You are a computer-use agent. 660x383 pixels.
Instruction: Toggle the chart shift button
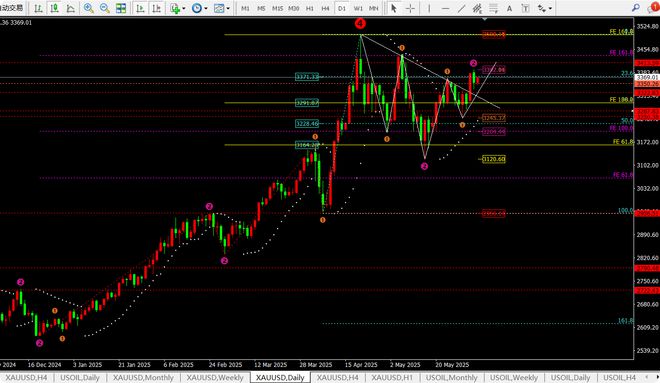(x=156, y=8)
